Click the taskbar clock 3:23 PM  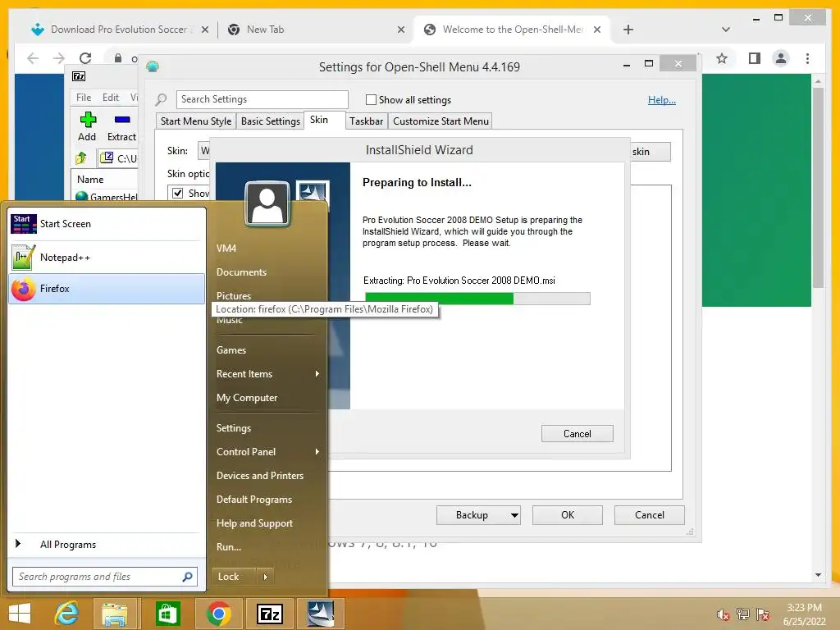pos(804,608)
